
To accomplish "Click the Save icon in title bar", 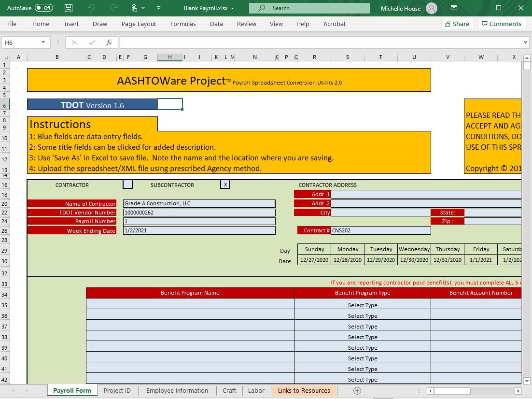I will 69,8.
